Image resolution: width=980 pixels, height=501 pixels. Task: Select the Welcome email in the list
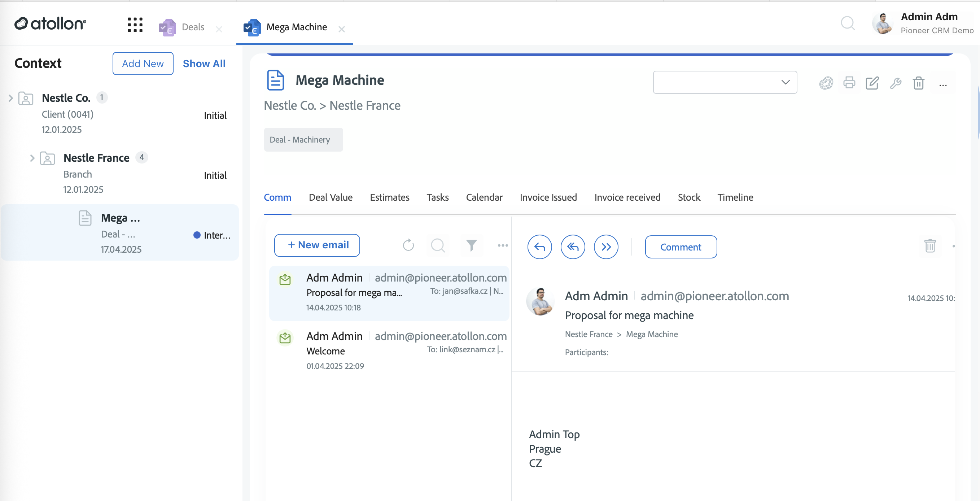(389, 350)
